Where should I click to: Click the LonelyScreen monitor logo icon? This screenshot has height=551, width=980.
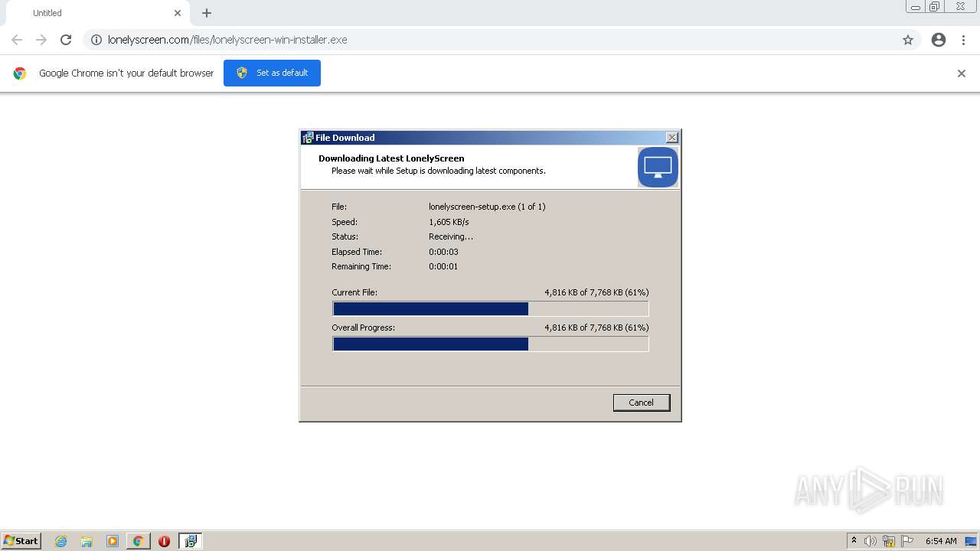tap(658, 167)
